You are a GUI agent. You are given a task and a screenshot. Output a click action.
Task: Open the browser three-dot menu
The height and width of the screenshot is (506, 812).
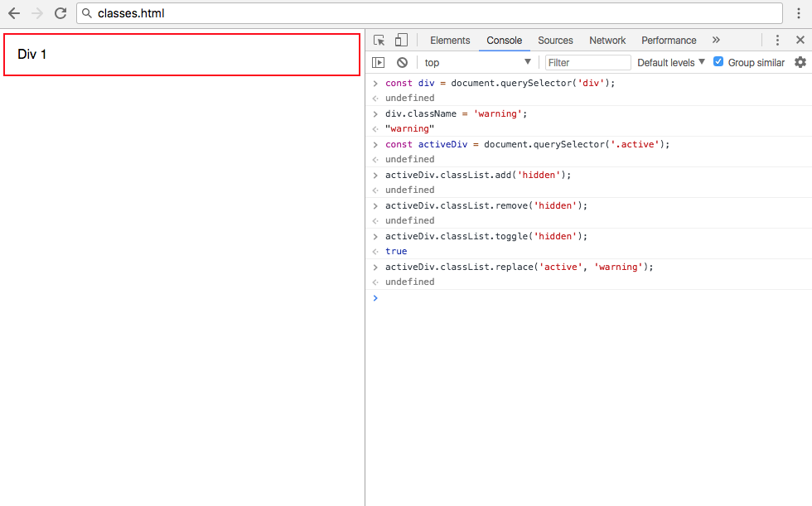(x=799, y=13)
